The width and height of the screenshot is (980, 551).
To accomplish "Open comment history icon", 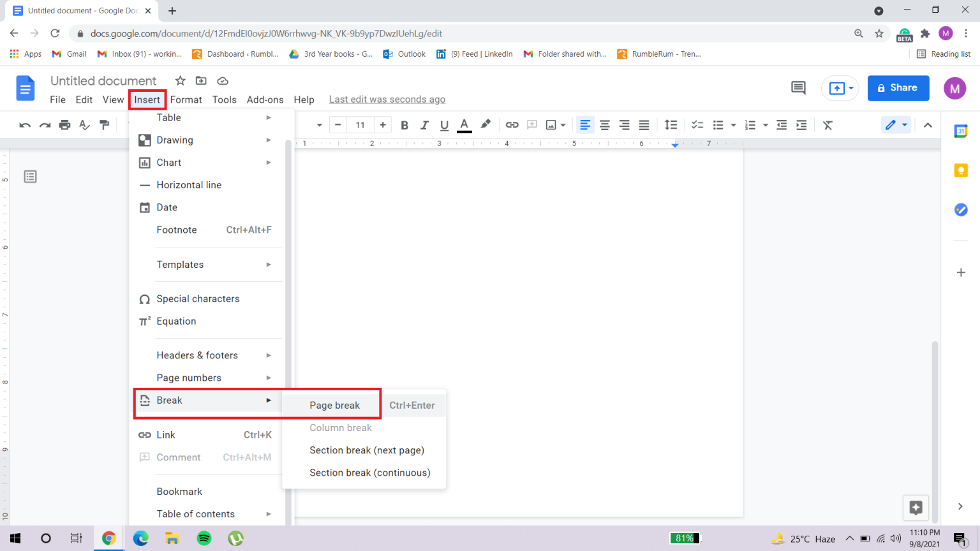I will (798, 88).
